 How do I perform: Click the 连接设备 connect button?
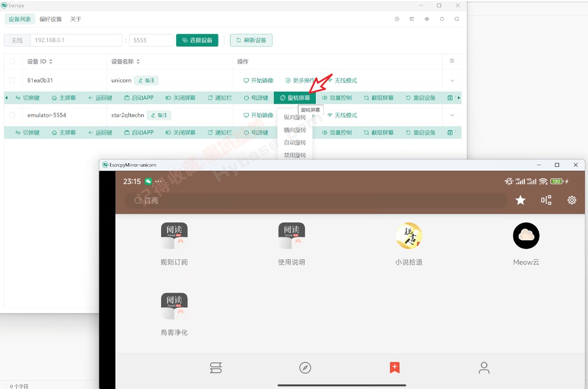pos(197,39)
